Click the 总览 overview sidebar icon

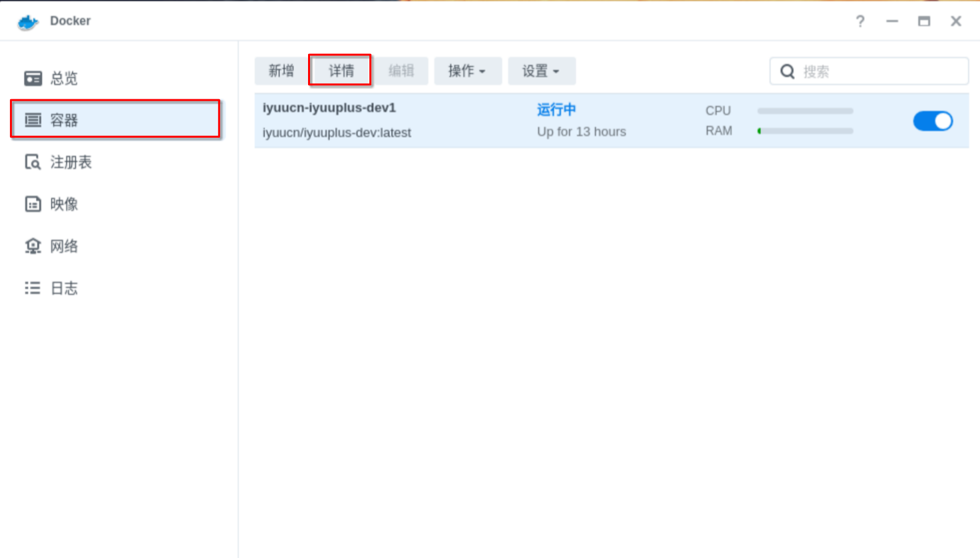[x=33, y=78]
